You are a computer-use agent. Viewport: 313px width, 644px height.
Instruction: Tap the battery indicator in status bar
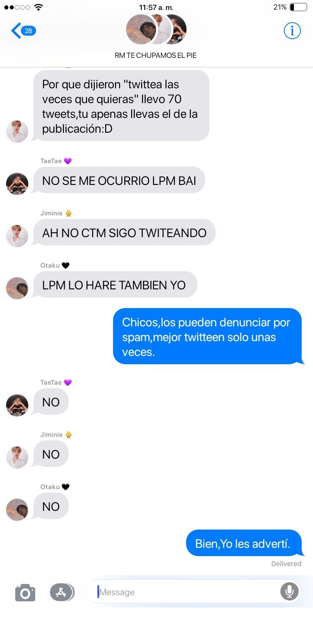(298, 7)
